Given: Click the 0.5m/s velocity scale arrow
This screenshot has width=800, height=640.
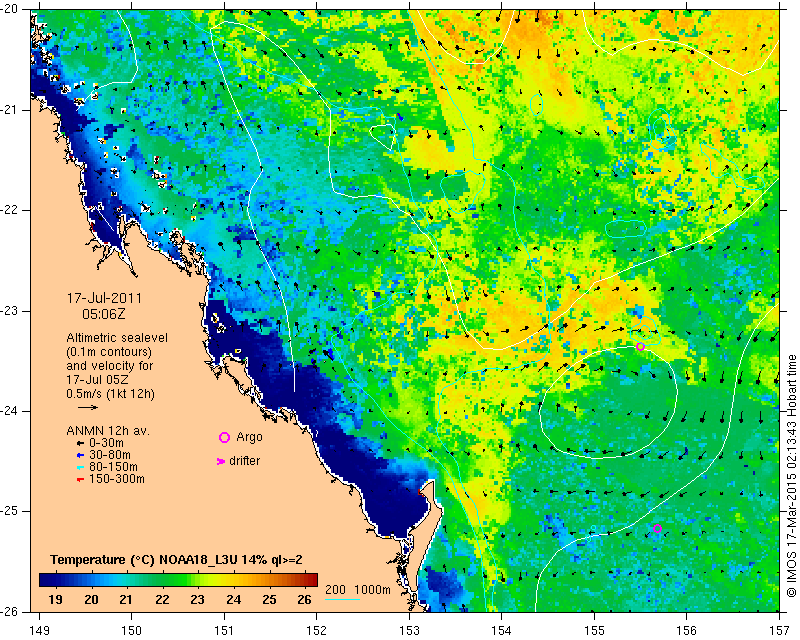Looking at the screenshot, I should pos(88,407).
